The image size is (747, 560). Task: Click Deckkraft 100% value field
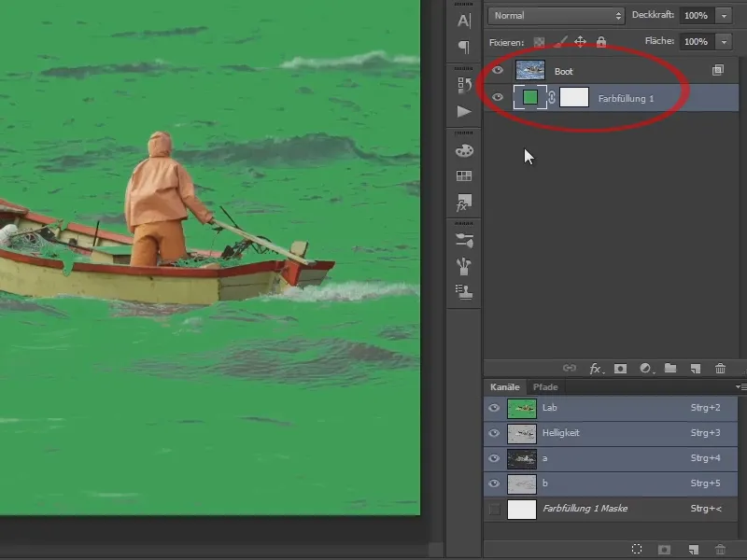[x=696, y=16]
